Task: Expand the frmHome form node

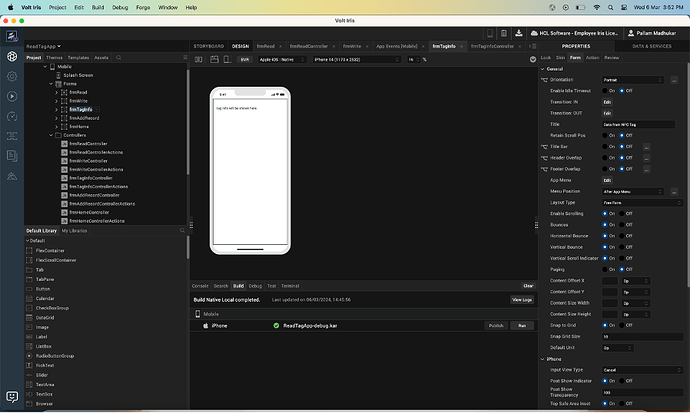Action: click(56, 127)
